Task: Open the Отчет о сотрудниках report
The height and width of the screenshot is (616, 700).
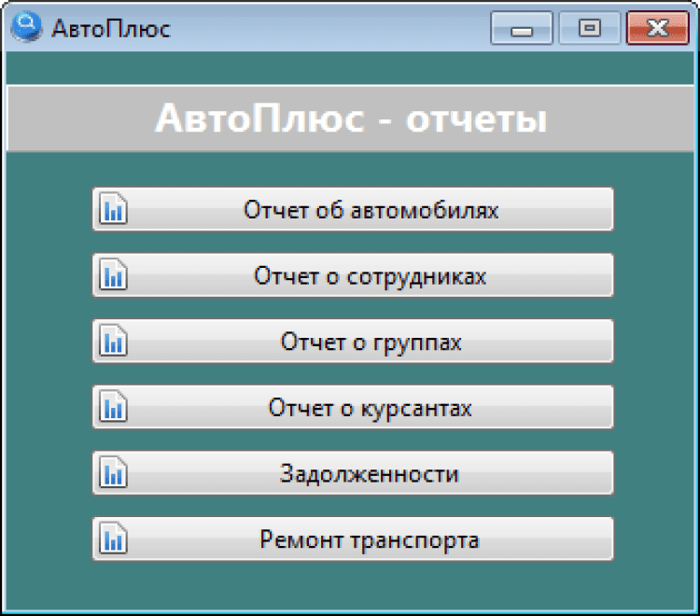Action: (x=353, y=275)
